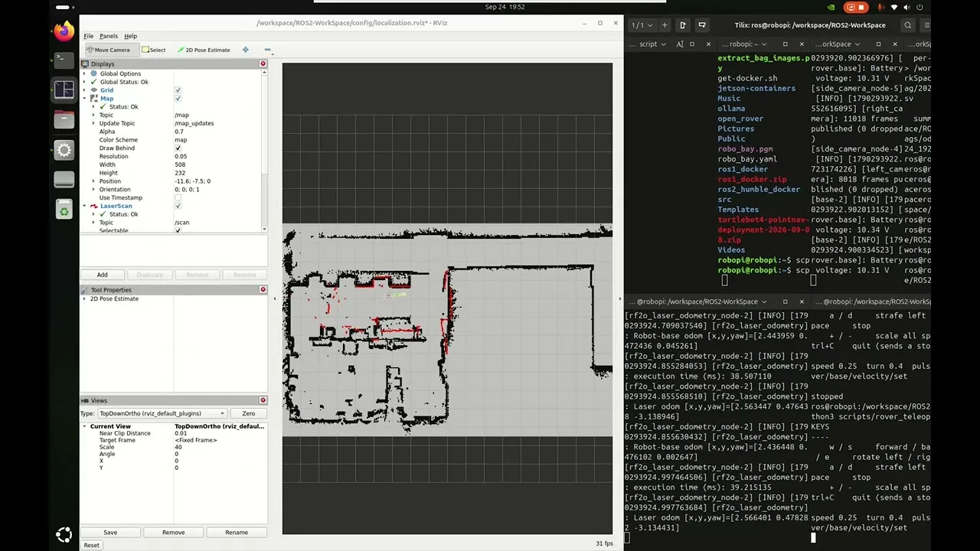The width and height of the screenshot is (980, 551).
Task: Click the Tilix search icon
Action: click(x=908, y=25)
